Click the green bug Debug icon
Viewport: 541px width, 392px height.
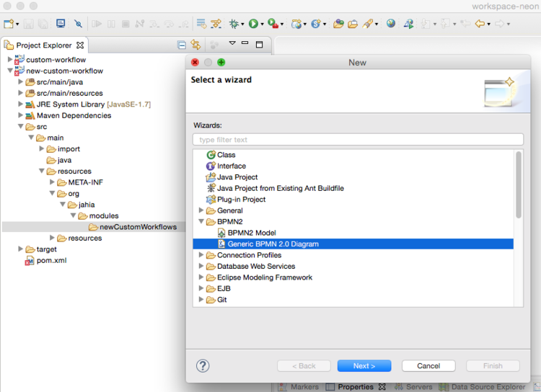pos(234,24)
